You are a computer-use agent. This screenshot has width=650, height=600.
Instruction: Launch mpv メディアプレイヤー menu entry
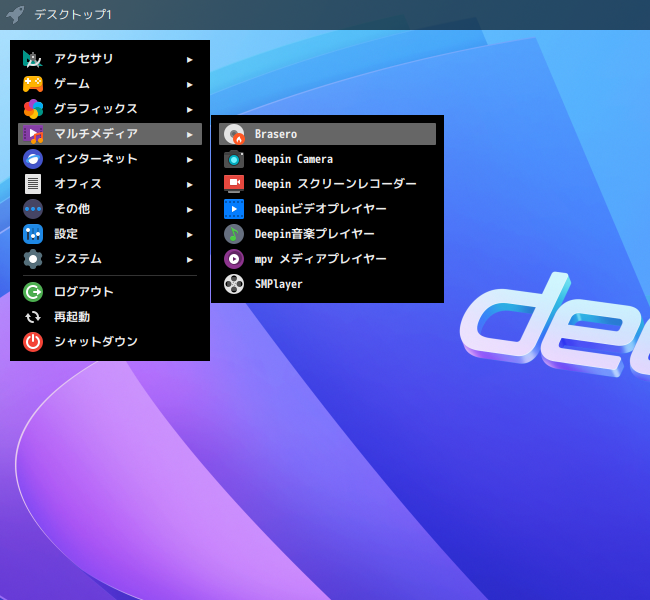click(x=327, y=259)
